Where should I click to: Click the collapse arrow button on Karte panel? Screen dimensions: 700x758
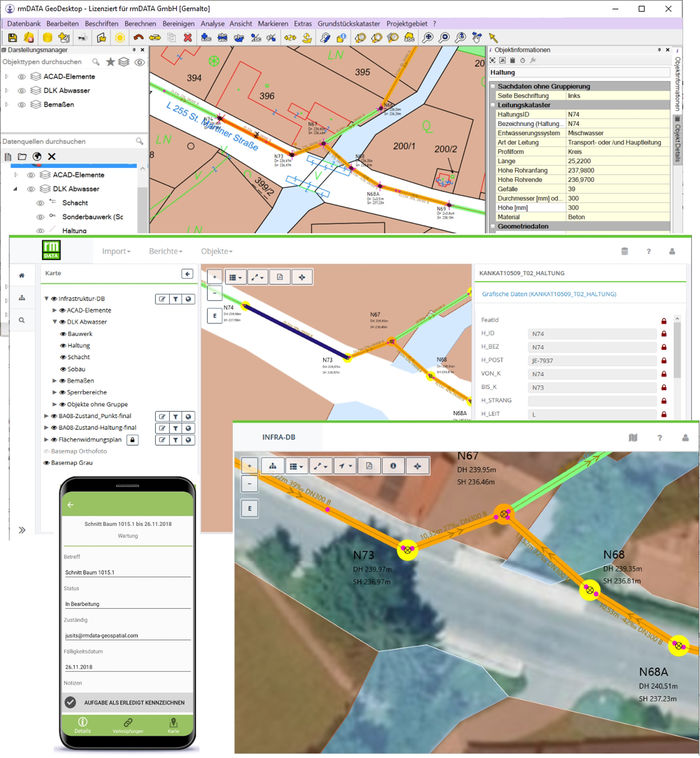(187, 274)
